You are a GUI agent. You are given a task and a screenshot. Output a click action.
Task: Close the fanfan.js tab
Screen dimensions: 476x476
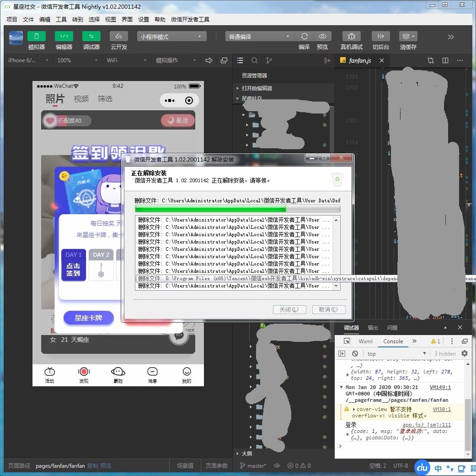point(382,60)
